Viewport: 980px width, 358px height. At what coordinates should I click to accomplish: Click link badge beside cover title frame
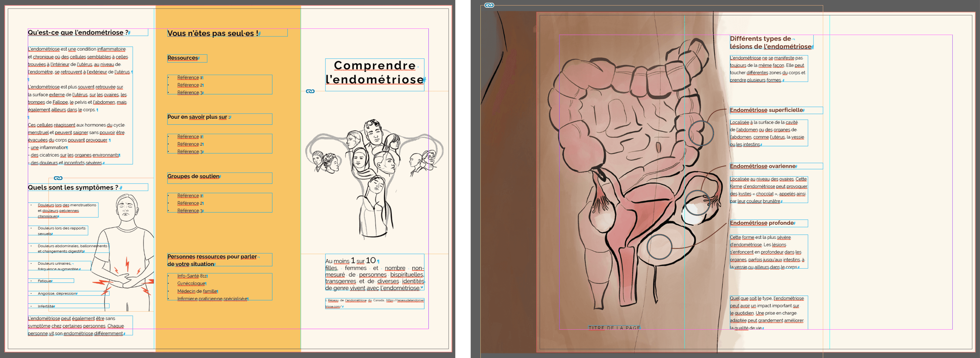coord(311,91)
